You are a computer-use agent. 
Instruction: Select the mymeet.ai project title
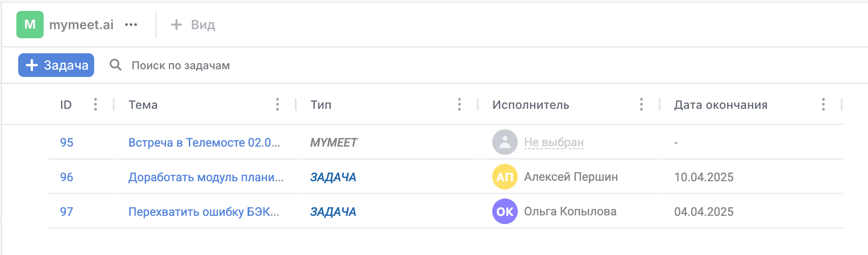pyautogui.click(x=81, y=25)
